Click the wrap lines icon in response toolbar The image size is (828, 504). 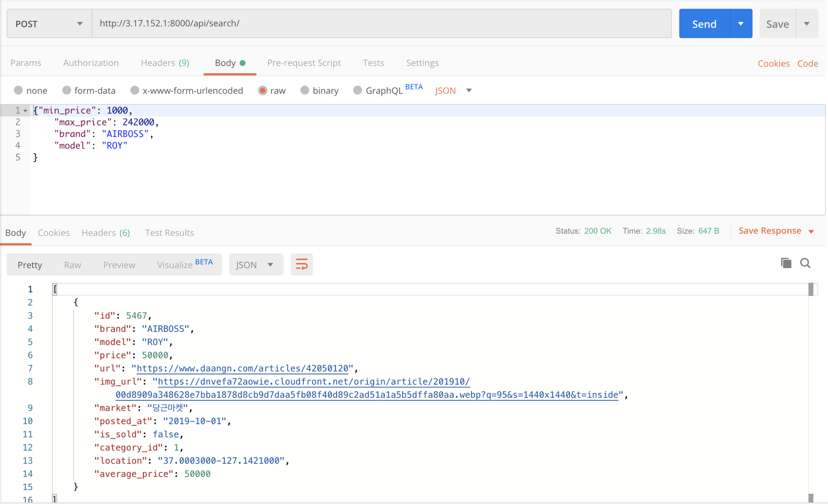[301, 265]
